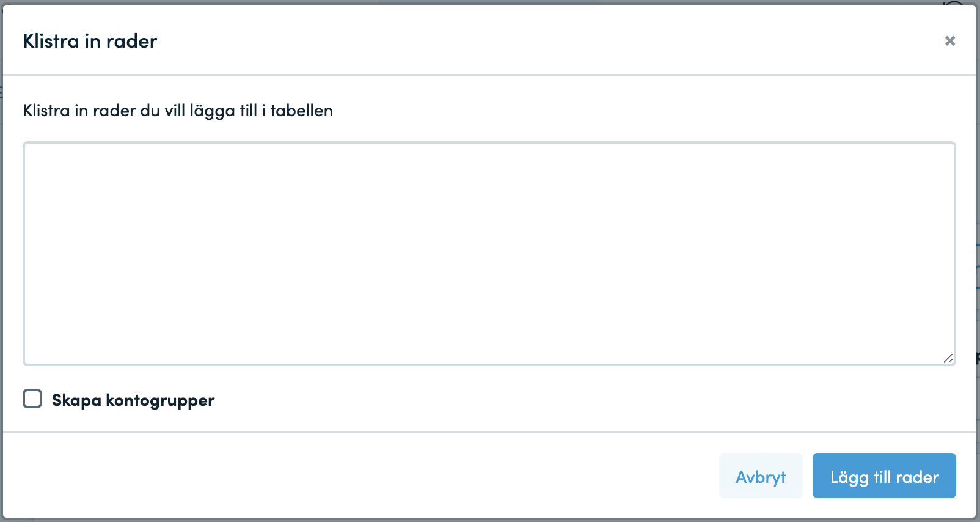Dismiss the dialog with the cross icon

[x=949, y=41]
